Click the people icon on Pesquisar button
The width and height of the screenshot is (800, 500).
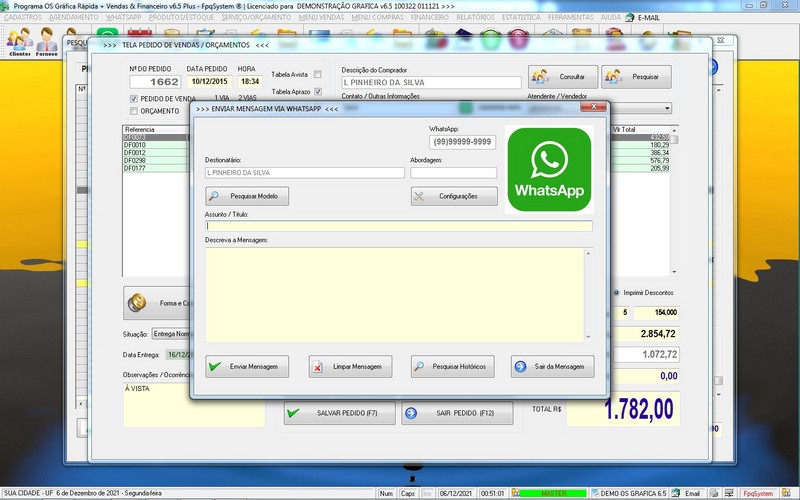613,77
